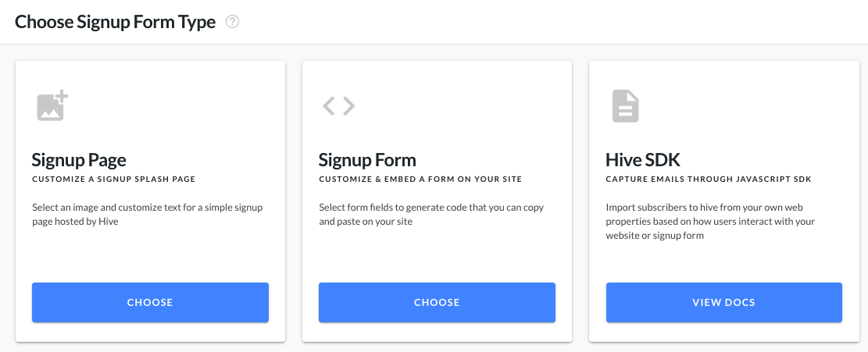Click the 'Select form fields to generate code' description
Image resolution: width=868 pixels, height=352 pixels.
[x=431, y=215]
